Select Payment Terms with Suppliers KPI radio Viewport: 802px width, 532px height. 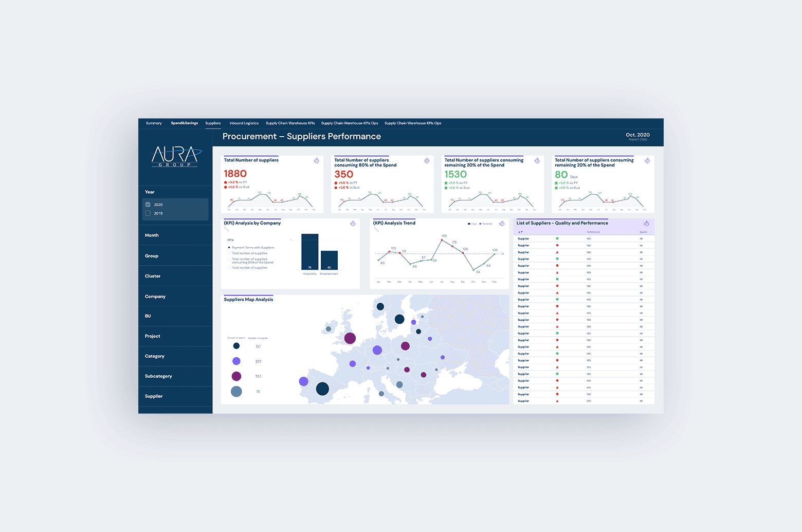coord(229,248)
